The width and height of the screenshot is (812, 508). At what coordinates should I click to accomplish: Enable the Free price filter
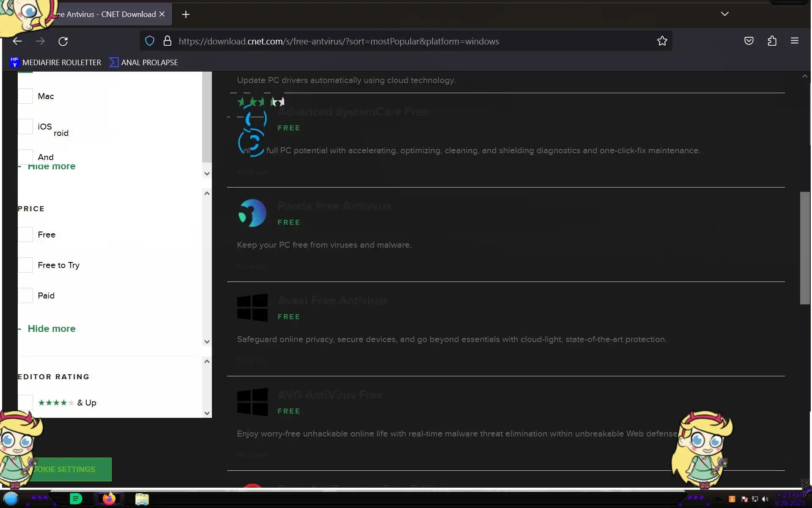[25, 235]
